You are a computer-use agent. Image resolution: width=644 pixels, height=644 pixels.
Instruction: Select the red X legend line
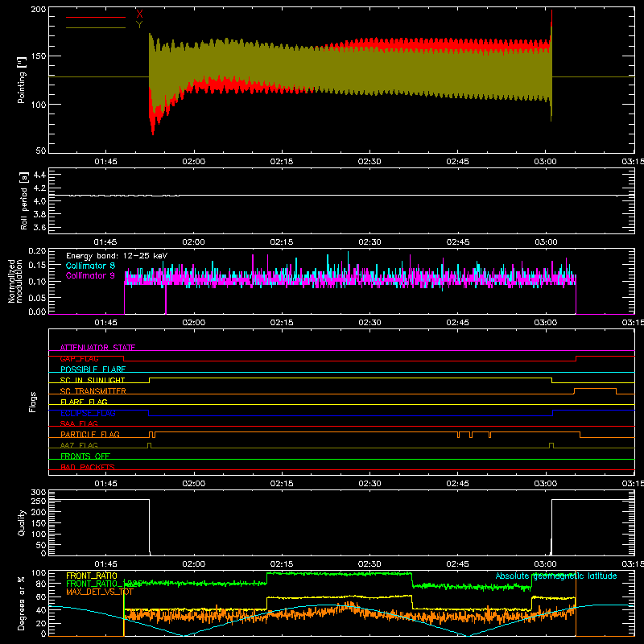click(95, 17)
